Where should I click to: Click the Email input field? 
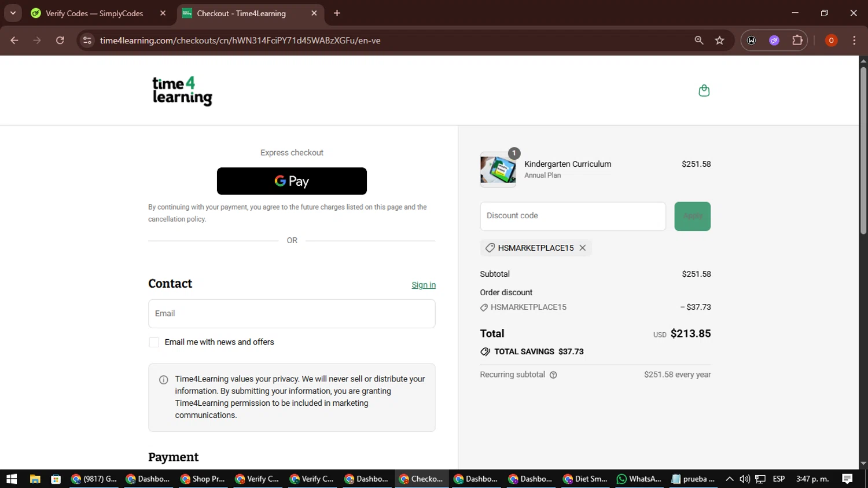coord(292,314)
